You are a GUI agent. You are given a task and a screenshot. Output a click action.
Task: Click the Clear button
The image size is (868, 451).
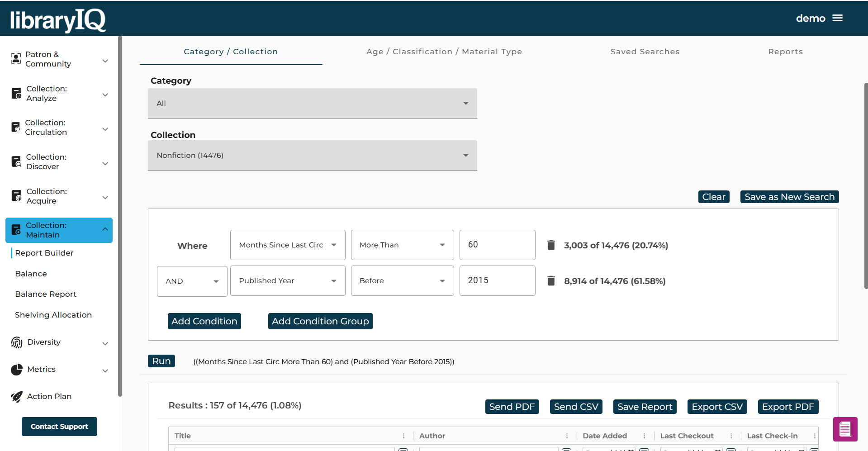tap(714, 197)
